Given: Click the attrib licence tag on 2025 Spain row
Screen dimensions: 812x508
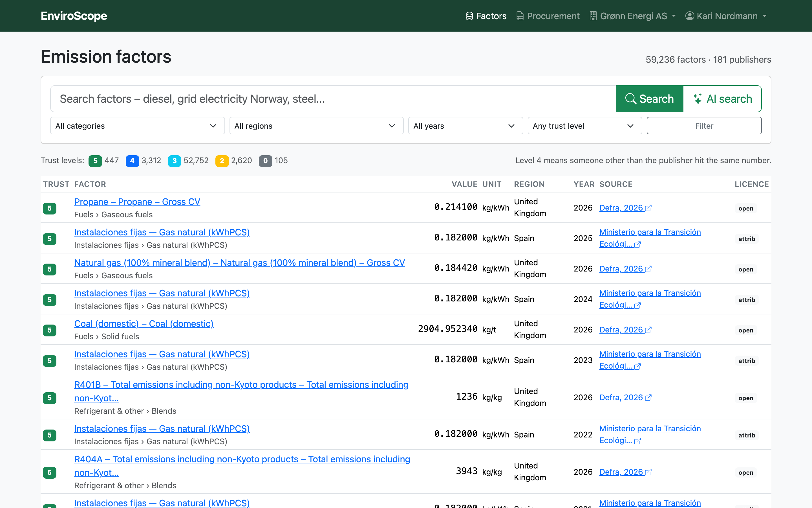Looking at the screenshot, I should pyautogui.click(x=747, y=239).
